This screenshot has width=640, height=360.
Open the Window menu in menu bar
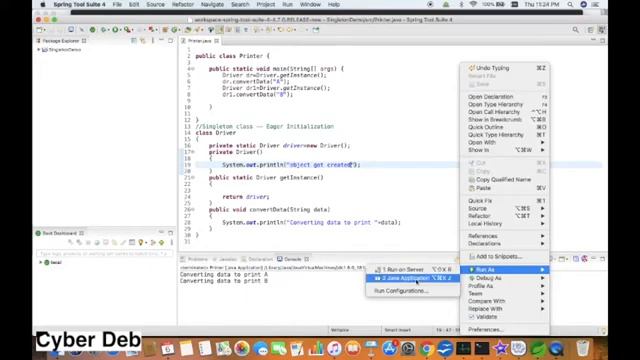coord(310,4)
